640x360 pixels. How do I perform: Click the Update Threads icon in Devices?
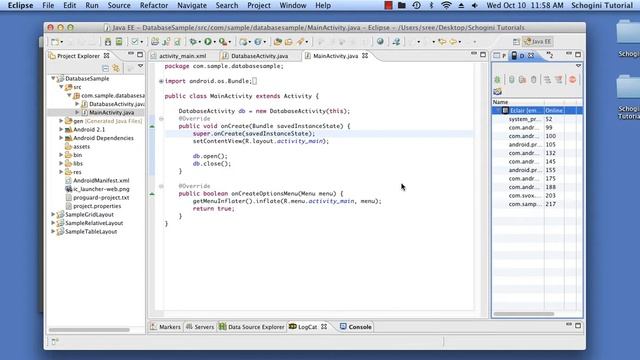(547, 80)
